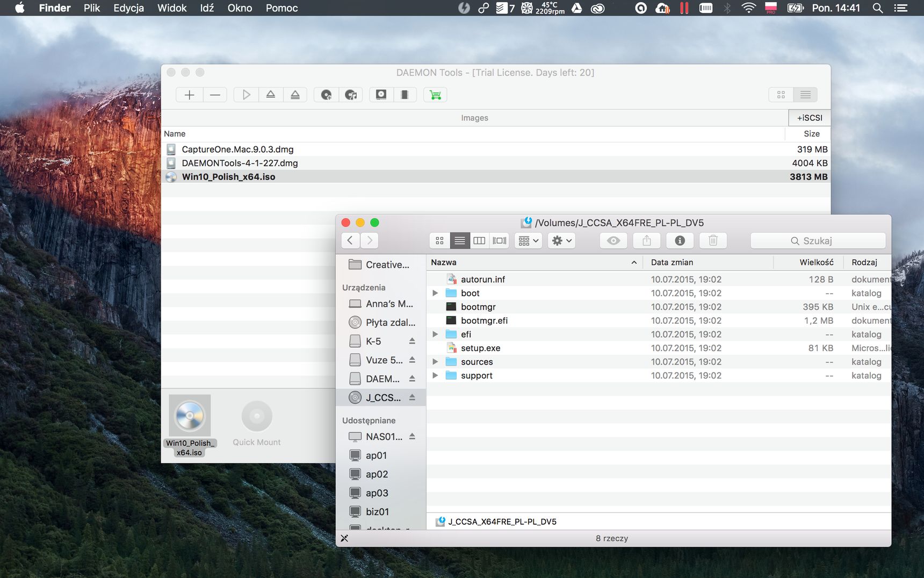Expand the efi folder
Image resolution: width=924 pixels, height=578 pixels.
click(x=435, y=334)
